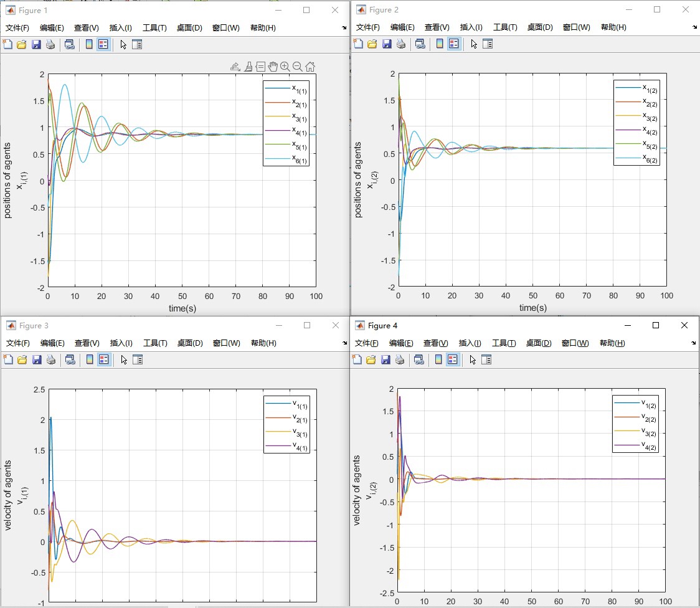This screenshot has height=608, width=700.
Task: Print Figure 4 with the printer icon
Action: [x=400, y=359]
